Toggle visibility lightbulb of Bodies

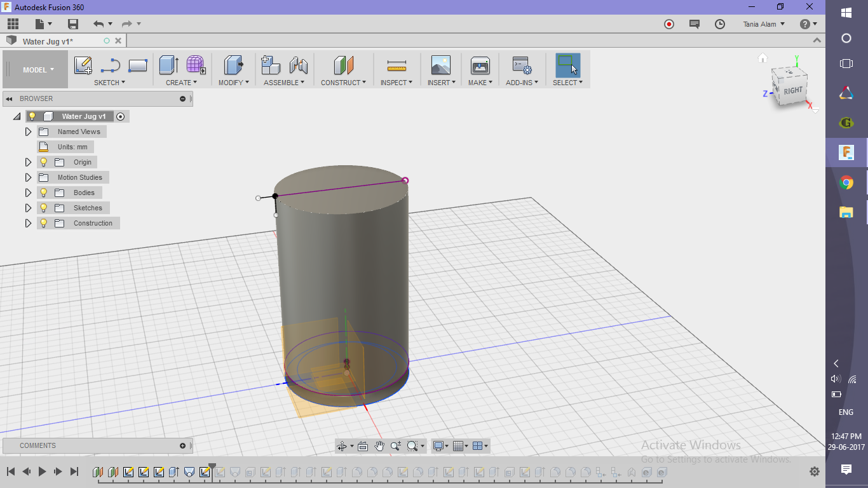click(x=44, y=193)
